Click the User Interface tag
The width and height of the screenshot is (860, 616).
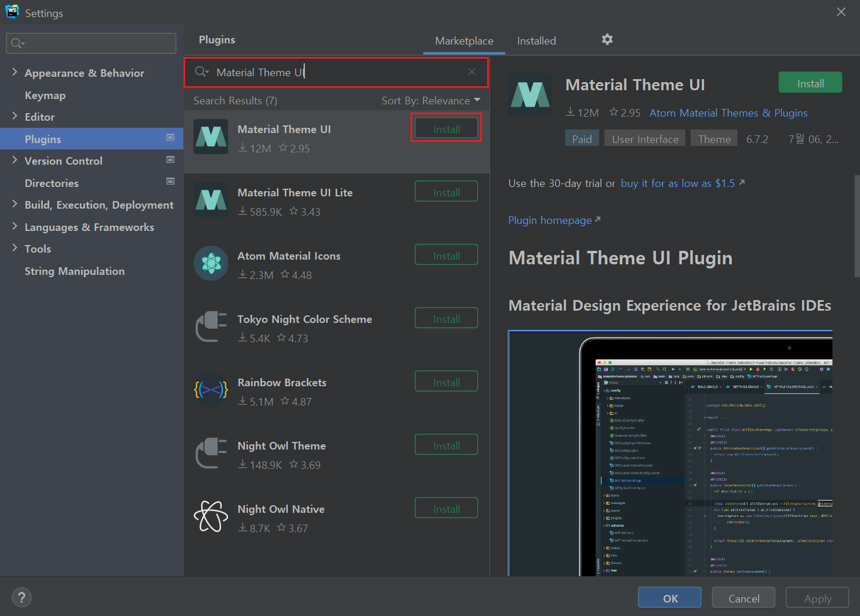[x=645, y=138]
